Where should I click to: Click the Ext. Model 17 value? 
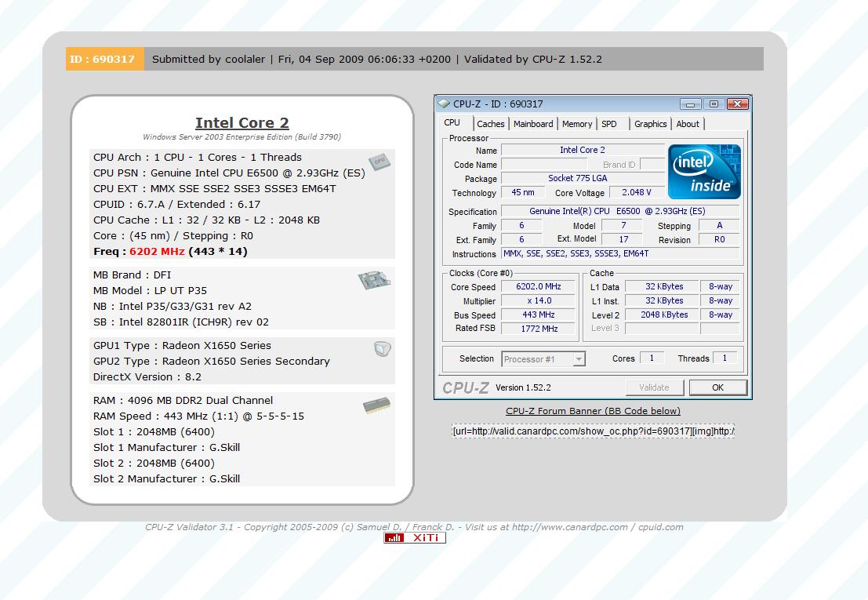pos(623,240)
